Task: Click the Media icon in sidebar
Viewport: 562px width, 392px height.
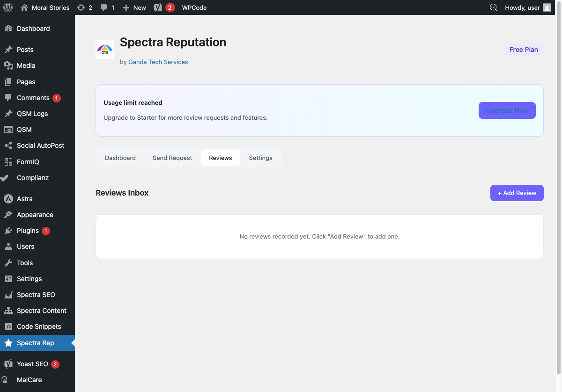Action: pos(8,65)
